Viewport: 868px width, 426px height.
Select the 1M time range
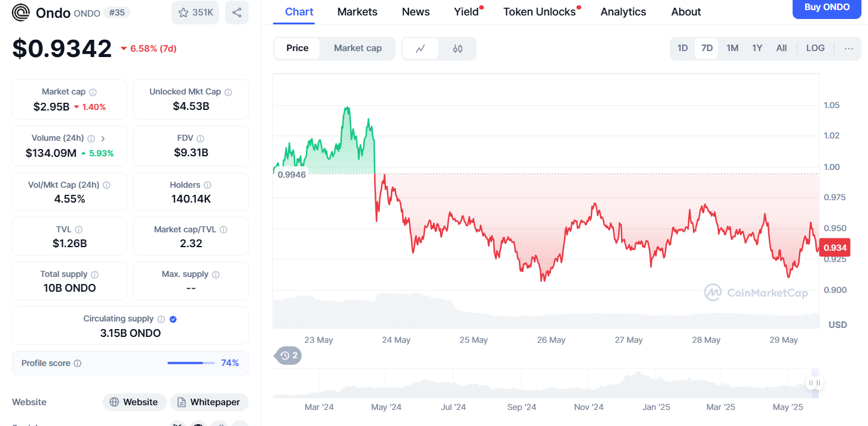coord(732,48)
